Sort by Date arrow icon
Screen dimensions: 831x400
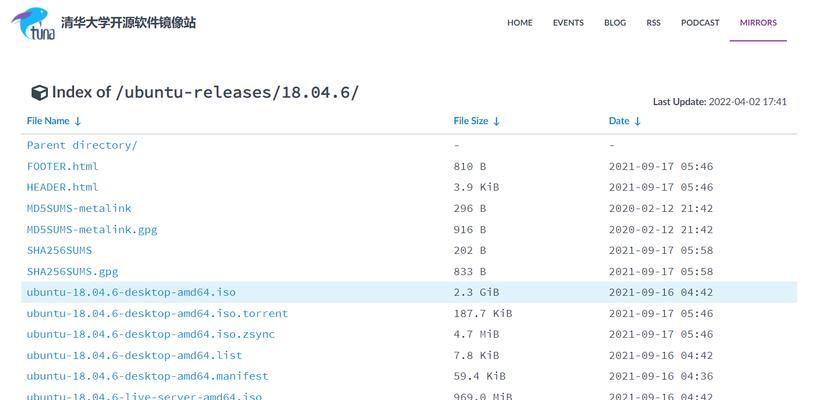tap(637, 121)
